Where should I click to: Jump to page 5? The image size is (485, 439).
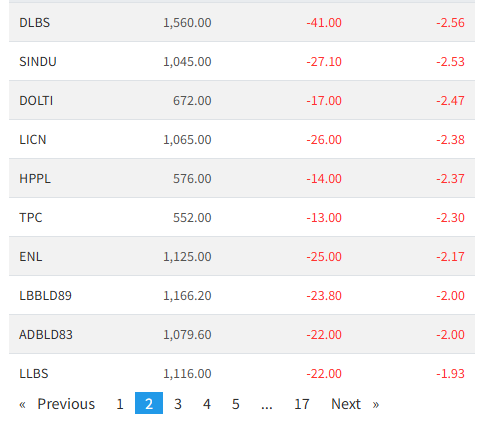tap(236, 404)
